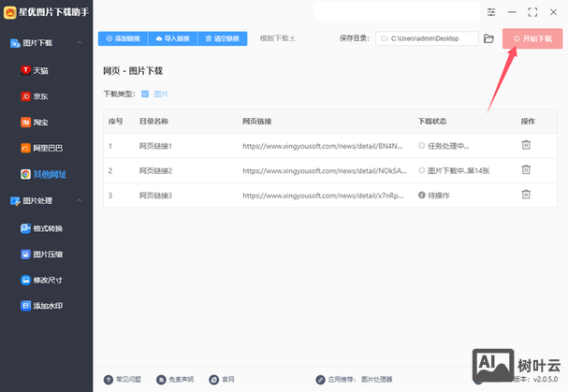Click the 模板下载 link
The width and height of the screenshot is (568, 392).
278,38
